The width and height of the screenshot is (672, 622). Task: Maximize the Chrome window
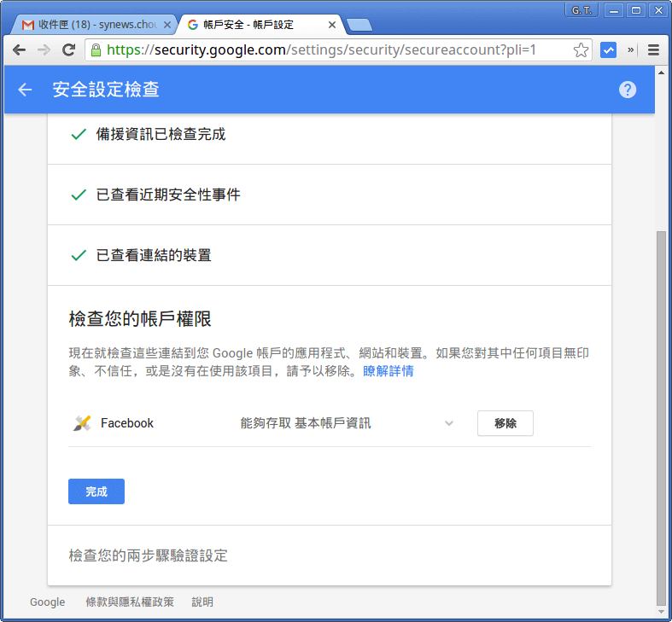(636, 10)
